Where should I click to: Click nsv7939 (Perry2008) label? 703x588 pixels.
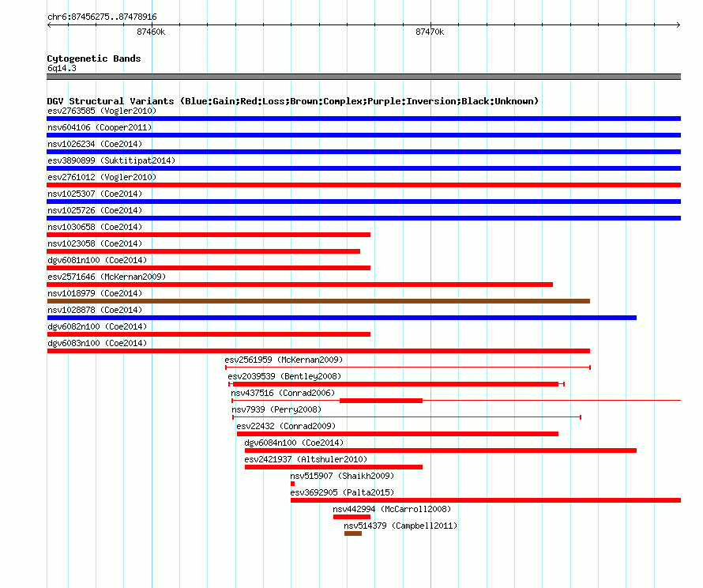tap(276, 409)
